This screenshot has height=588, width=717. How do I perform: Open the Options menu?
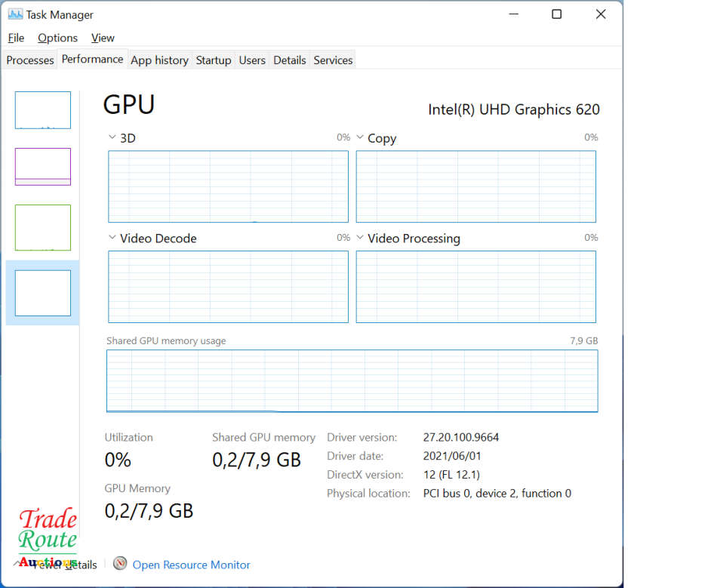[57, 38]
